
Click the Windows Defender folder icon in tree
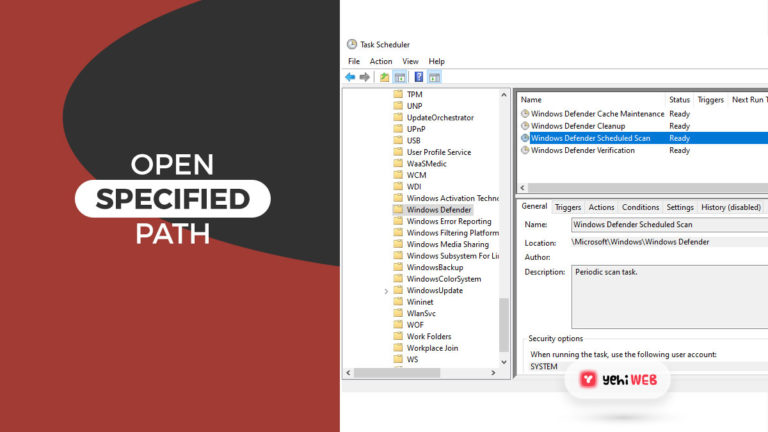[x=398, y=211]
